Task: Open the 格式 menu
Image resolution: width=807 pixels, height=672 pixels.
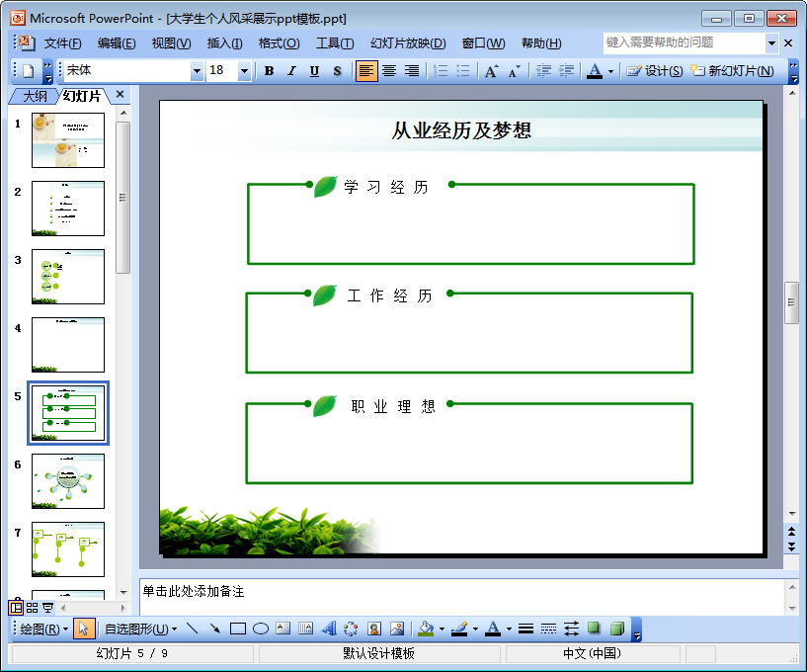Action: click(x=279, y=43)
